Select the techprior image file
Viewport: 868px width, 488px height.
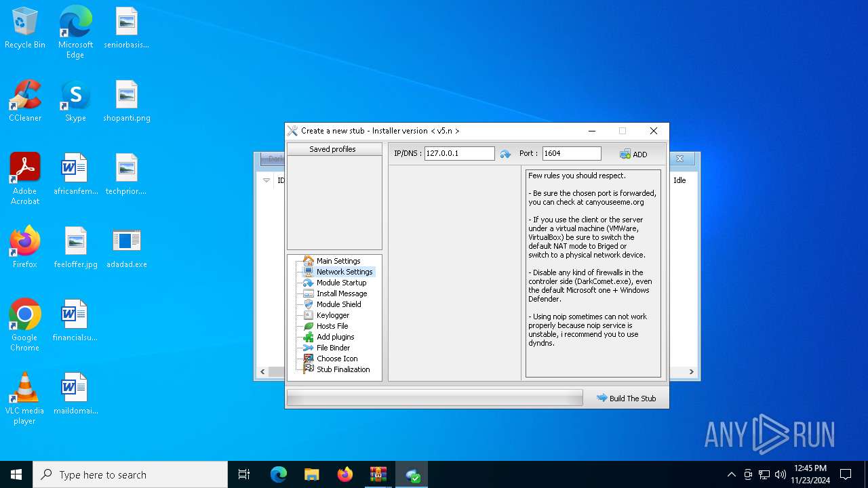(127, 174)
